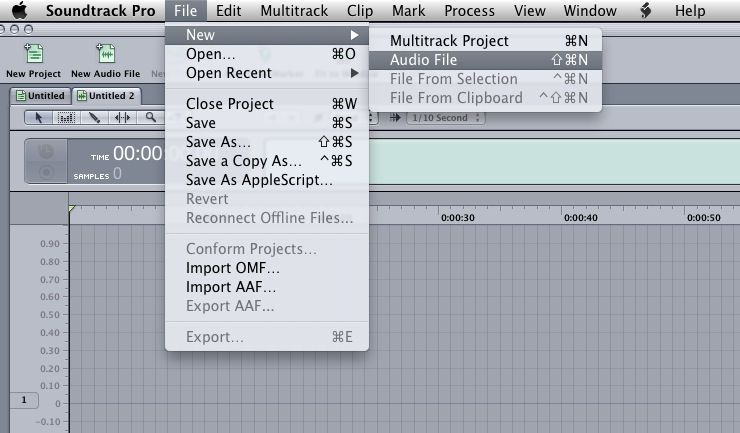Viewport: 740px width, 433px height.
Task: Choose Save from File menu
Action: (x=267, y=123)
